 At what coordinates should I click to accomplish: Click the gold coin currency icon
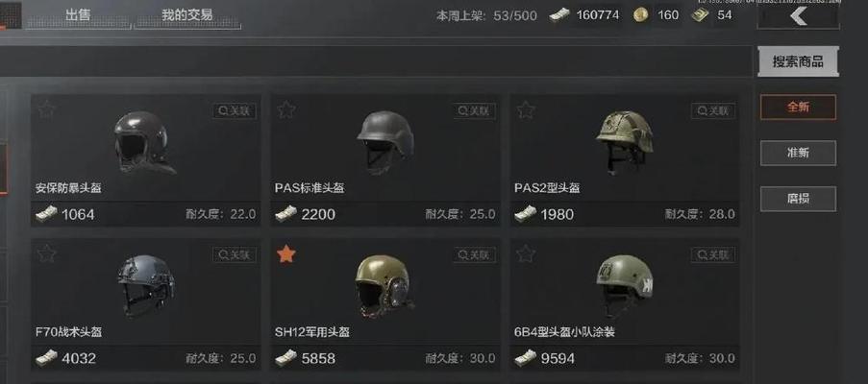(641, 15)
